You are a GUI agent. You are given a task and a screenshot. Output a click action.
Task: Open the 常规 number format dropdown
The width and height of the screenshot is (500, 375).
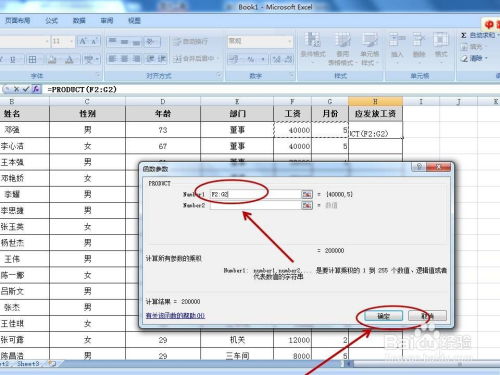pyautogui.click(x=289, y=41)
